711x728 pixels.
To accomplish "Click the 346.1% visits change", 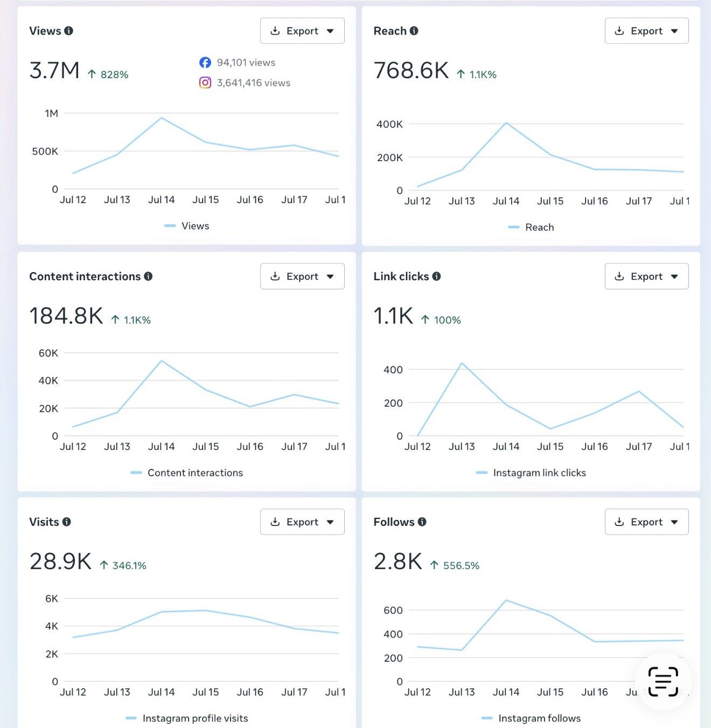I will point(123,565).
